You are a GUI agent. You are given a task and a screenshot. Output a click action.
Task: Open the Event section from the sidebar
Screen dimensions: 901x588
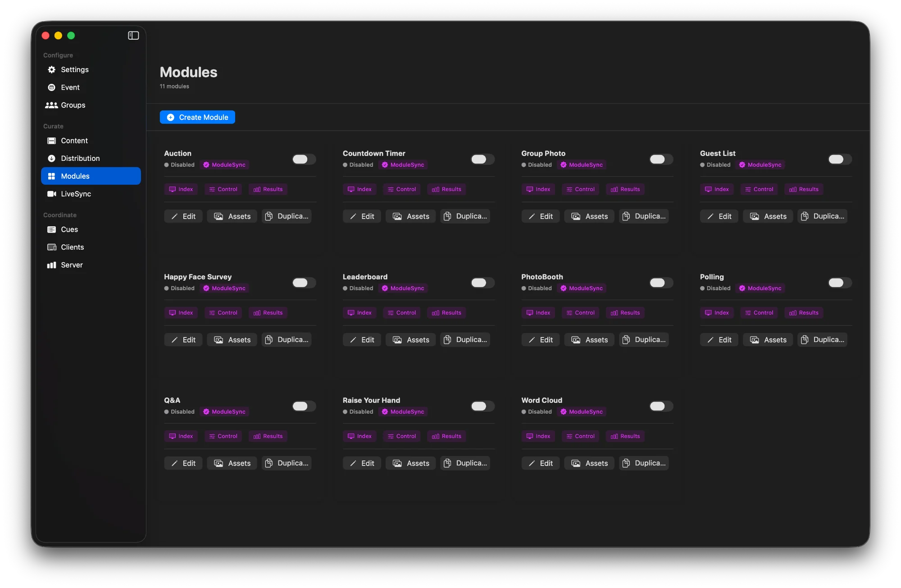point(71,87)
